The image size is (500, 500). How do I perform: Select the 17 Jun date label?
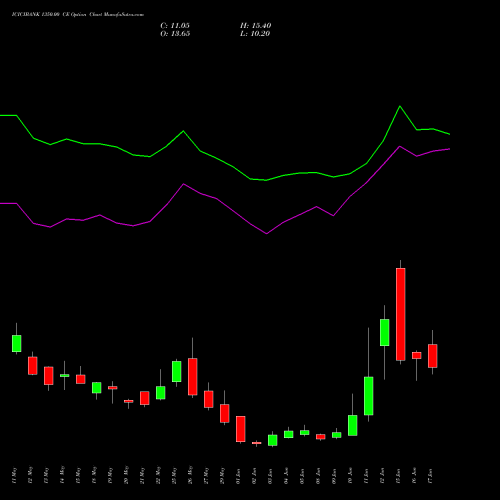(431, 476)
